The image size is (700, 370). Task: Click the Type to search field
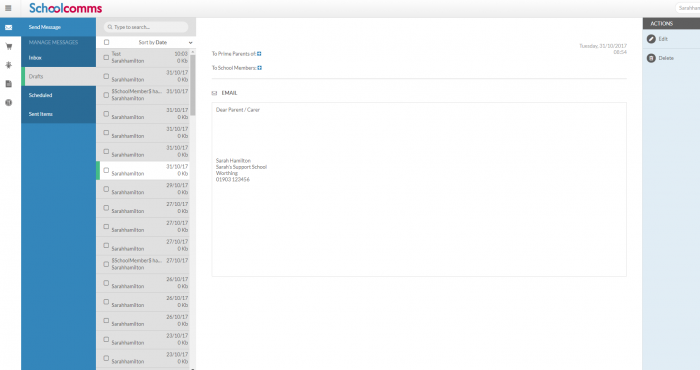click(x=146, y=27)
